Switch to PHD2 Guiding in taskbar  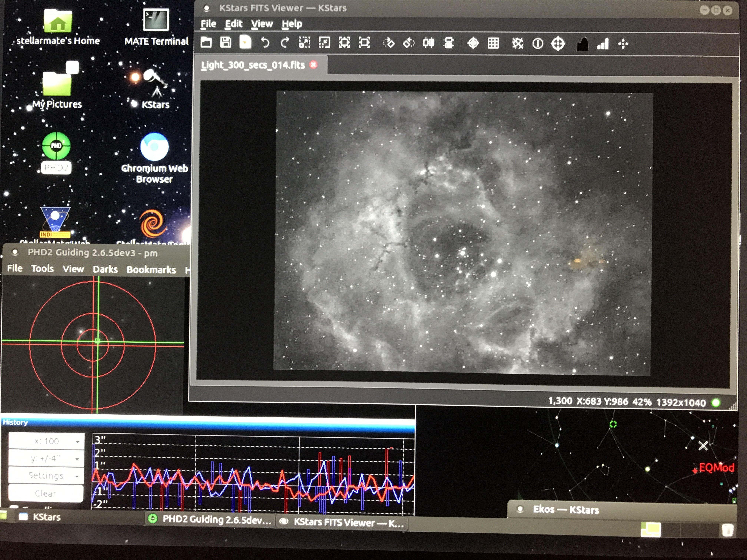[x=210, y=519]
